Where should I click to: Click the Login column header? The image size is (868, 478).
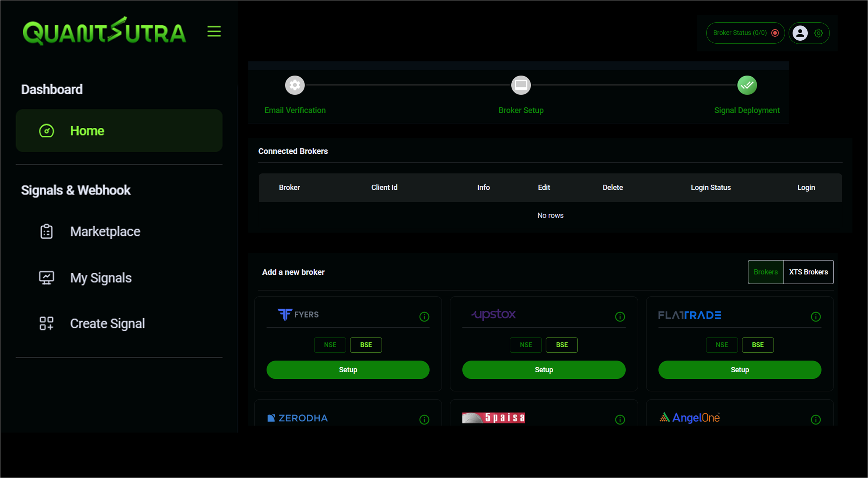click(x=806, y=187)
